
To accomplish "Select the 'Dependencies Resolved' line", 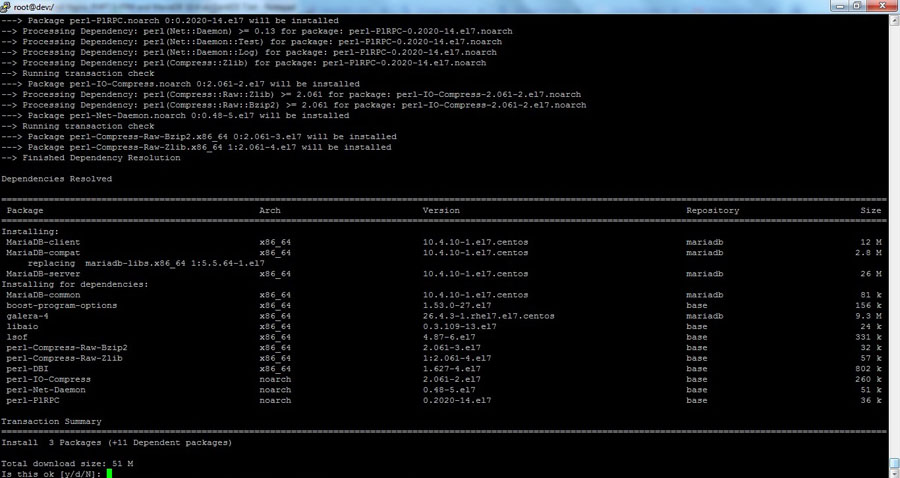I will (57, 179).
